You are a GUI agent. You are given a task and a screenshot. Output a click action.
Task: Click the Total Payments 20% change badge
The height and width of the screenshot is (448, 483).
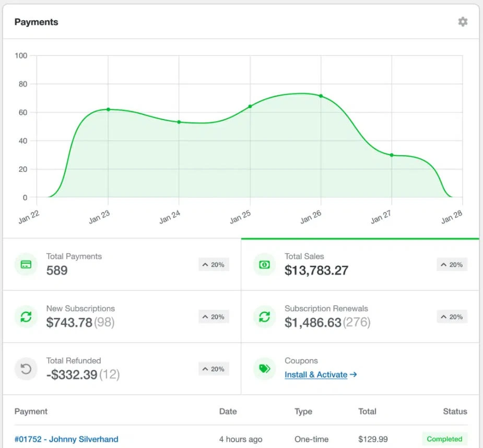pos(214,264)
